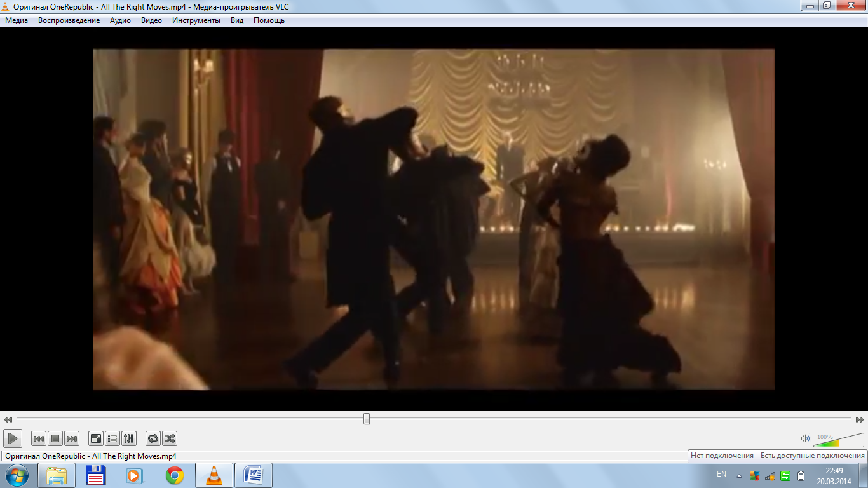Open Google Chrome from taskbar

click(175, 475)
